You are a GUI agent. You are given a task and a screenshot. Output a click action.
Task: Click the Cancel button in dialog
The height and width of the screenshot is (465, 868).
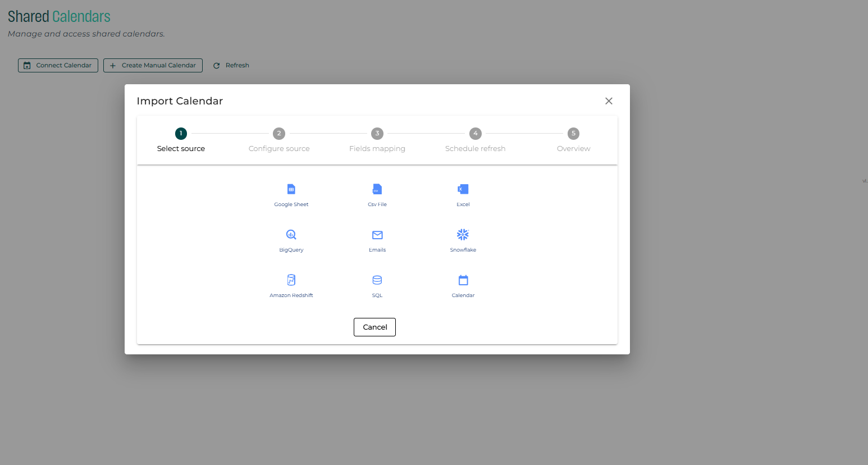coord(374,327)
